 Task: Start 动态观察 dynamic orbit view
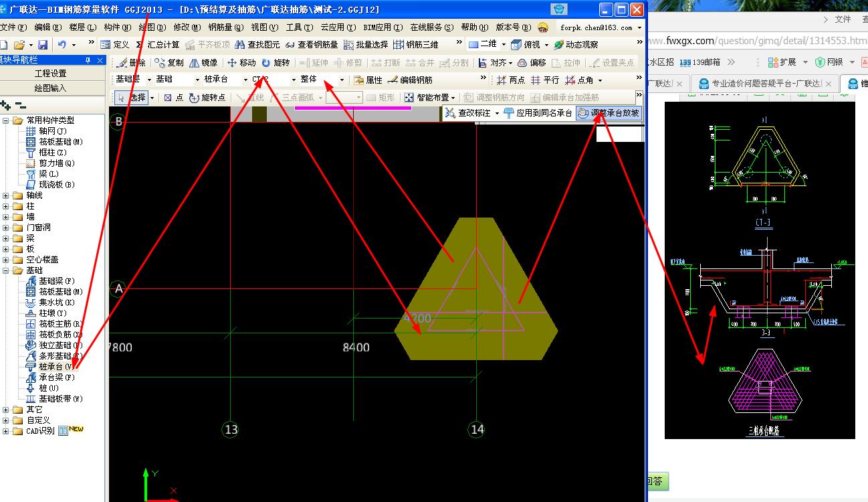pos(576,45)
